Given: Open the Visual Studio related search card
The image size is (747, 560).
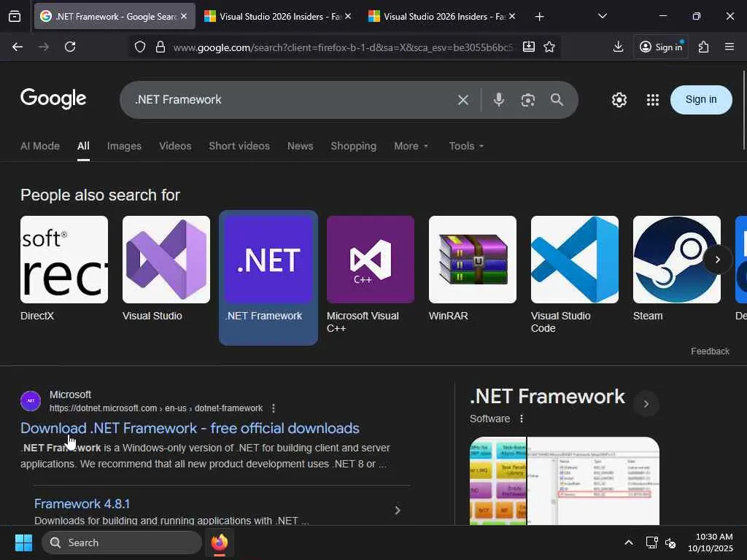Looking at the screenshot, I should click(x=166, y=268).
